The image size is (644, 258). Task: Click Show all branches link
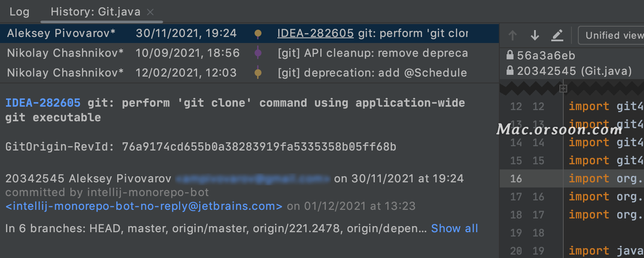click(x=454, y=228)
